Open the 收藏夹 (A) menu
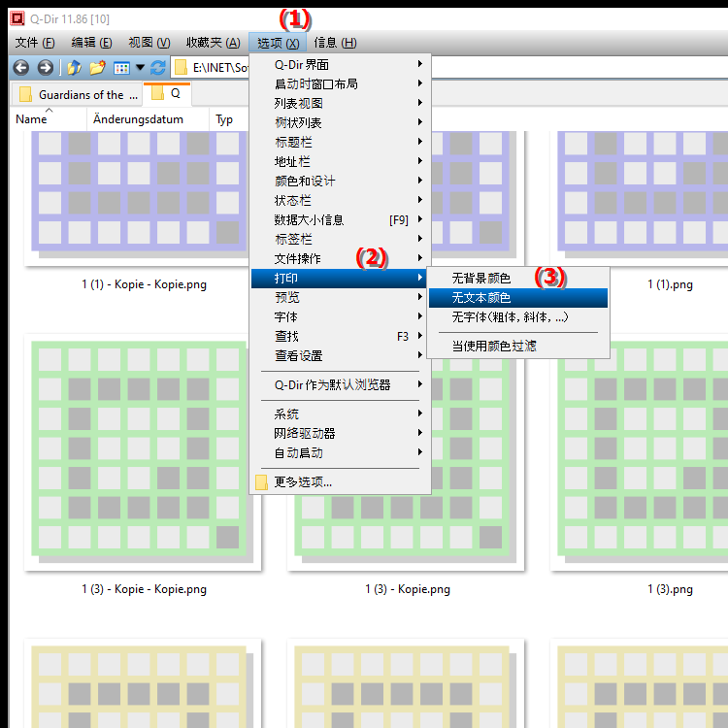 214,43
